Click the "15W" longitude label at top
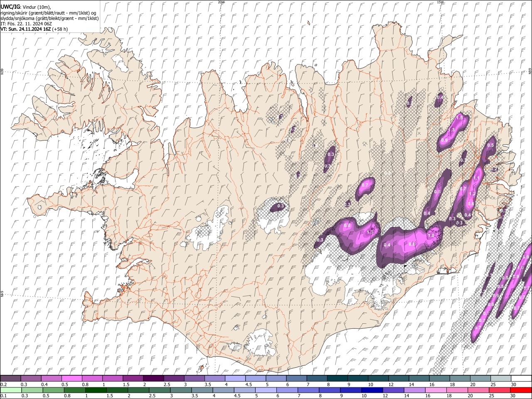 tap(440, 2)
